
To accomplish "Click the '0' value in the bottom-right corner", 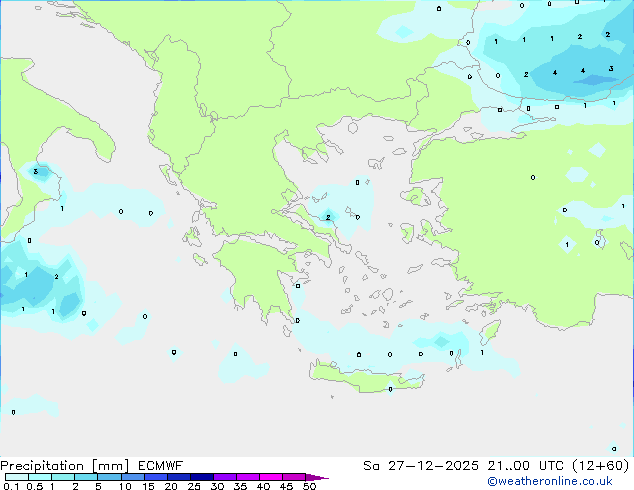I will pyautogui.click(x=614, y=449).
